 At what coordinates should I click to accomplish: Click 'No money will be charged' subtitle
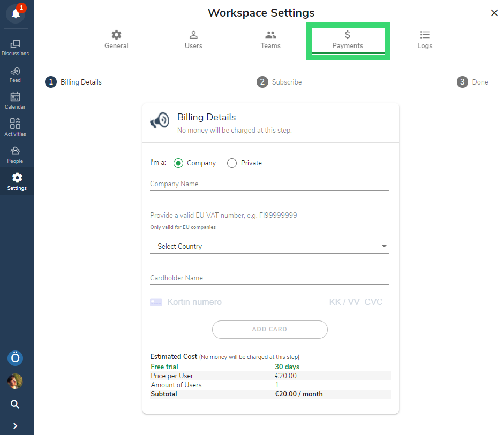click(234, 131)
